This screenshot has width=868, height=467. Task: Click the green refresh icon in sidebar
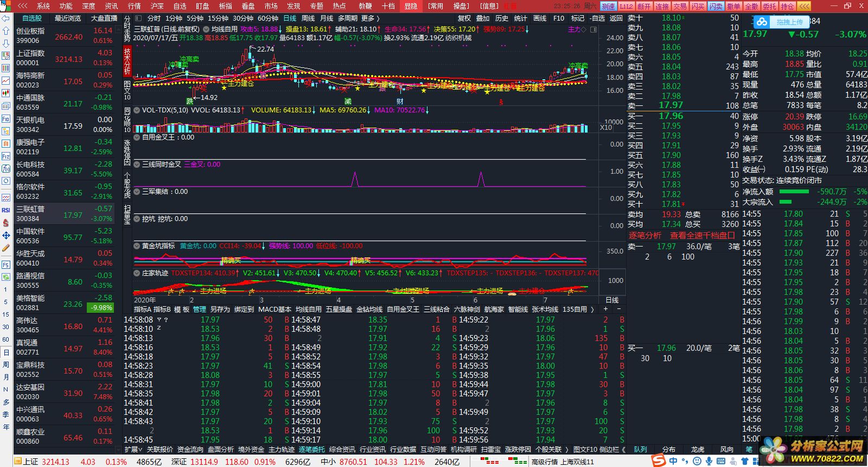(x=6, y=276)
